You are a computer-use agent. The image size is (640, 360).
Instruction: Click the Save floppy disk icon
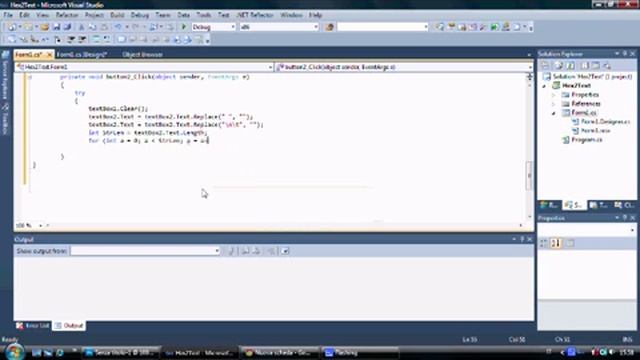pos(56,27)
